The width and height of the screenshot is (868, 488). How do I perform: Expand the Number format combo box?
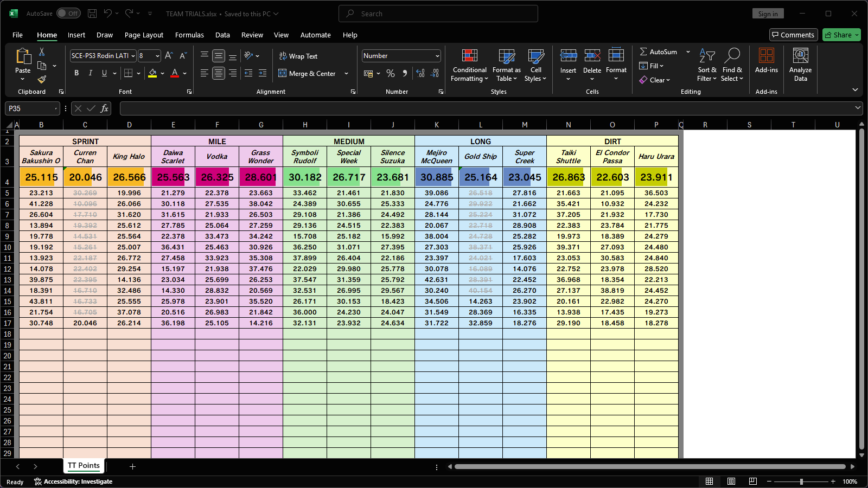tap(437, 56)
